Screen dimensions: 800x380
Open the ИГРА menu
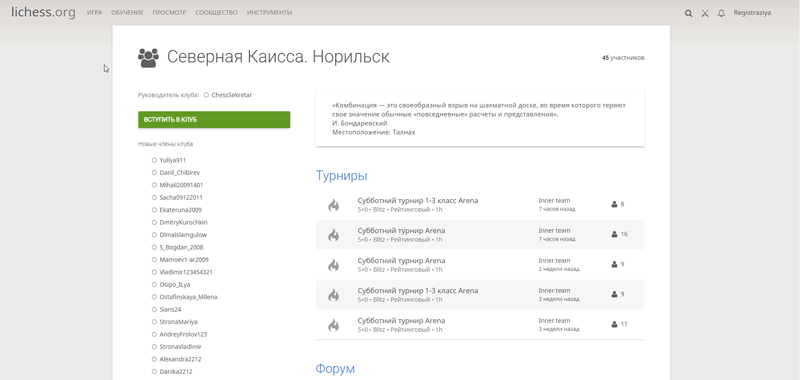(x=94, y=13)
